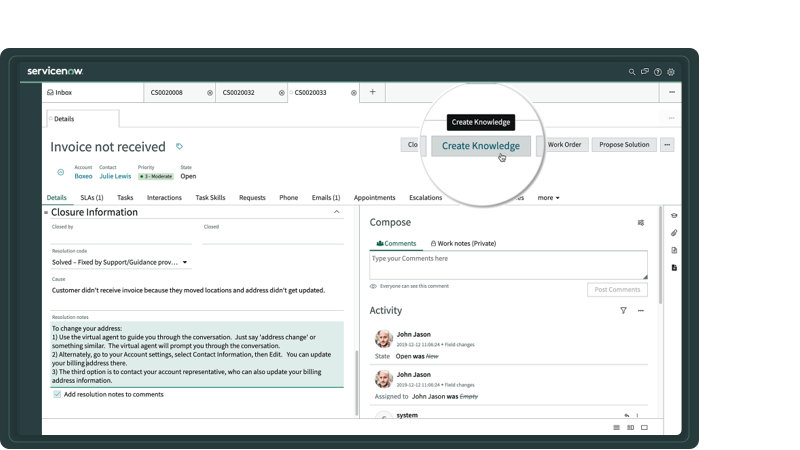Switch to single-pane layout view icon
Image resolution: width=800 pixels, height=450 pixels.
coord(644,428)
